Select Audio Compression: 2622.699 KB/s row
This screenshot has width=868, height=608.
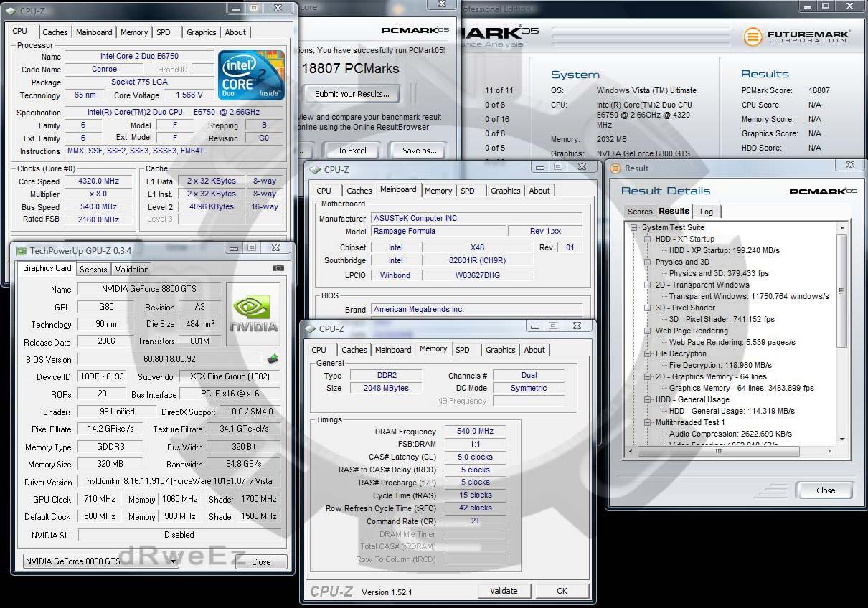(x=730, y=434)
